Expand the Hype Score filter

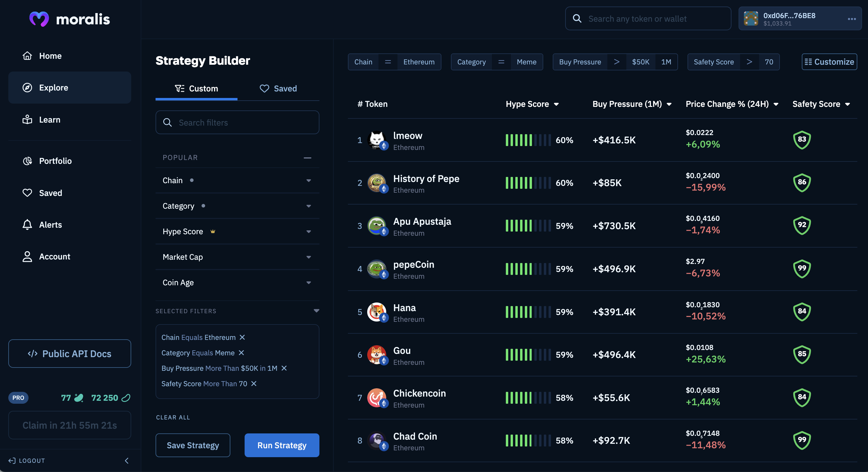pos(237,232)
